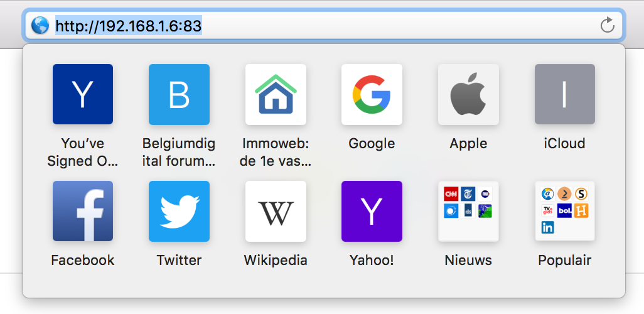
Task: Click the Nieuws folder label
Action: click(x=468, y=260)
